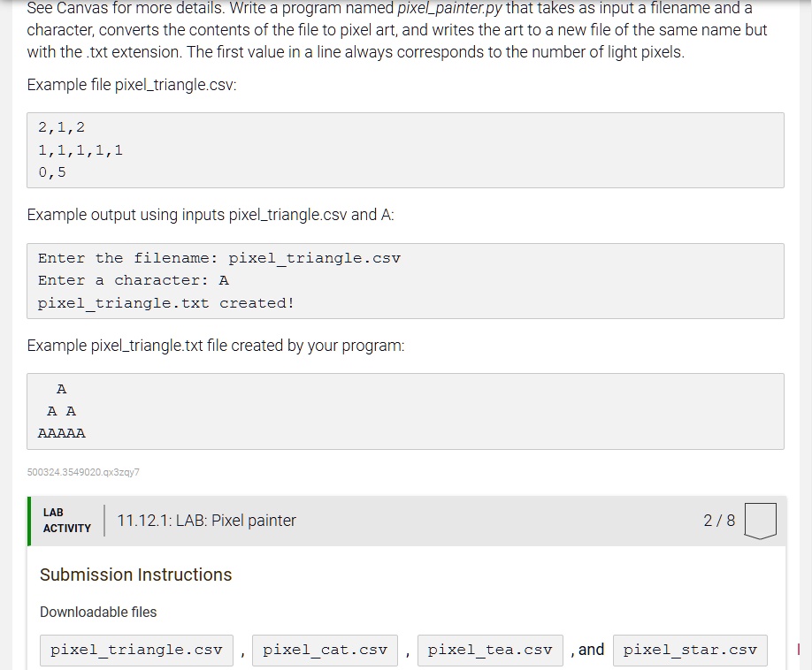Click the Submission Instructions heading
The height and width of the screenshot is (670, 812).
(x=135, y=575)
